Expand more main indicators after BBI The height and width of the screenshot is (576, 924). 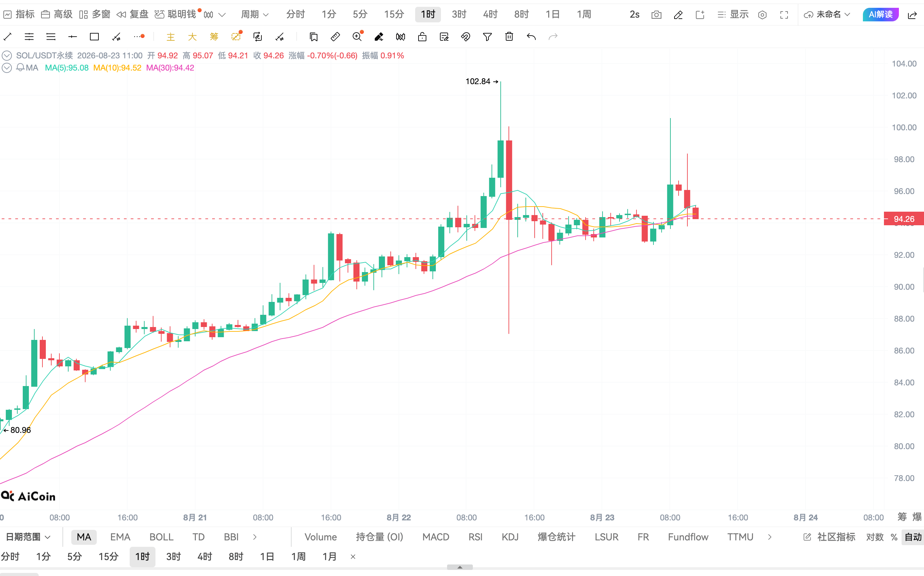(255, 537)
